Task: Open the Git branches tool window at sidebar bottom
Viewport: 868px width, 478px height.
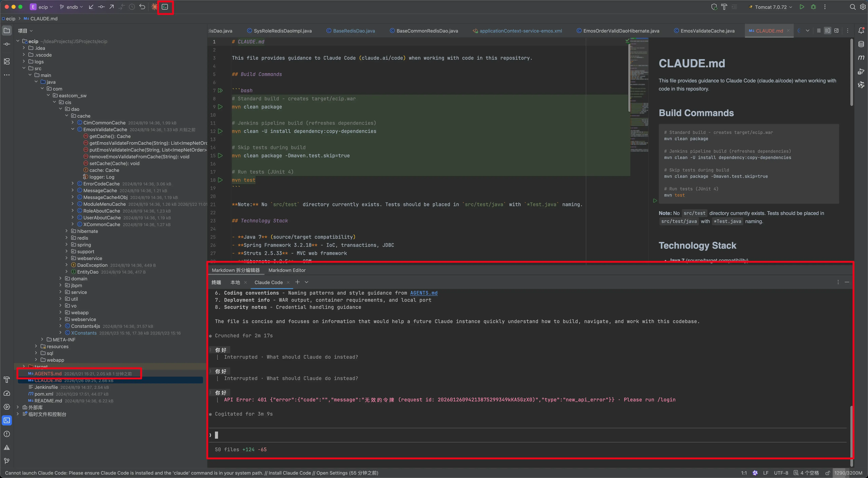Action: coord(7,461)
